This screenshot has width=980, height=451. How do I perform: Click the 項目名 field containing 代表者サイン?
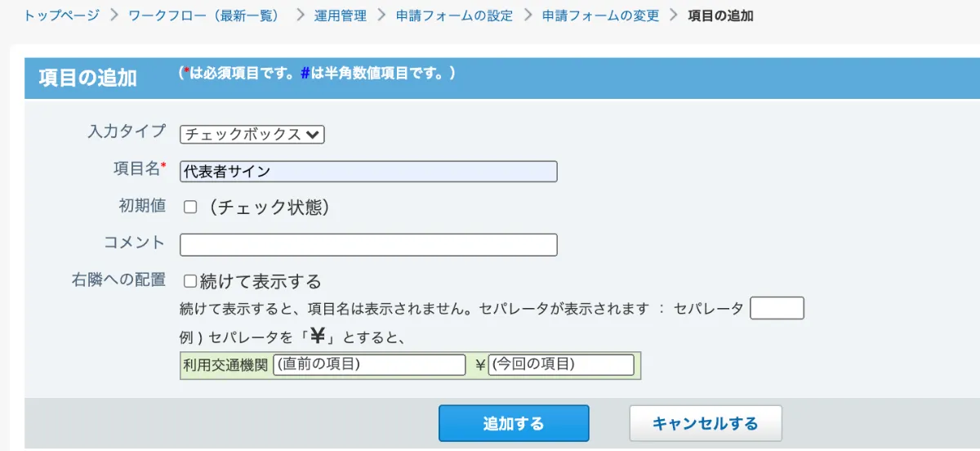[368, 172]
